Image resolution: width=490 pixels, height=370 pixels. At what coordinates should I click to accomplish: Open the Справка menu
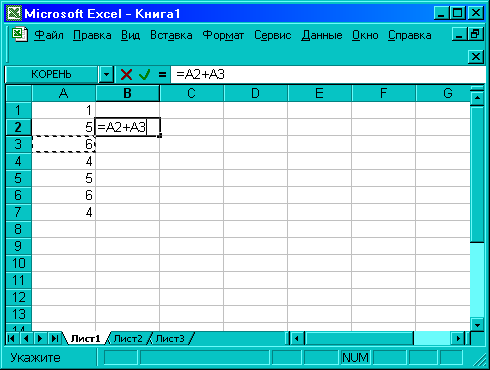[x=410, y=35]
